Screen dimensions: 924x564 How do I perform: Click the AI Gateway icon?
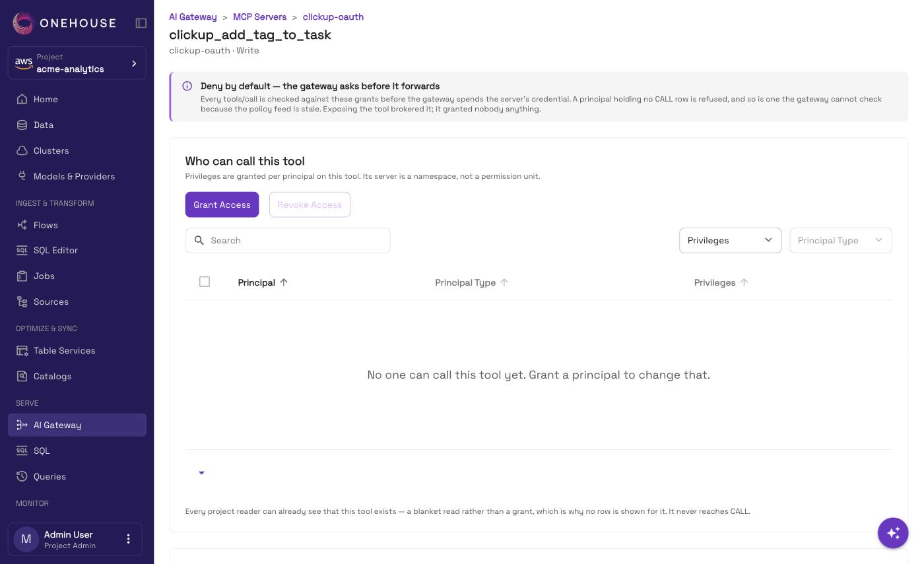click(x=22, y=425)
